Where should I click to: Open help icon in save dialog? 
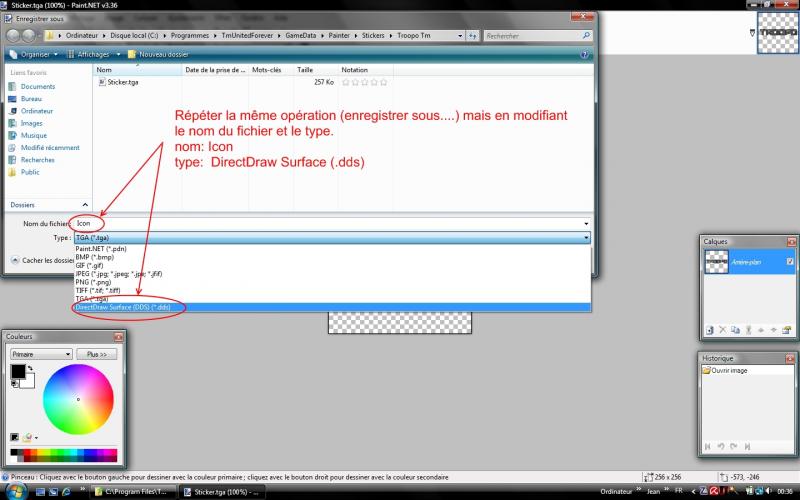coord(585,54)
